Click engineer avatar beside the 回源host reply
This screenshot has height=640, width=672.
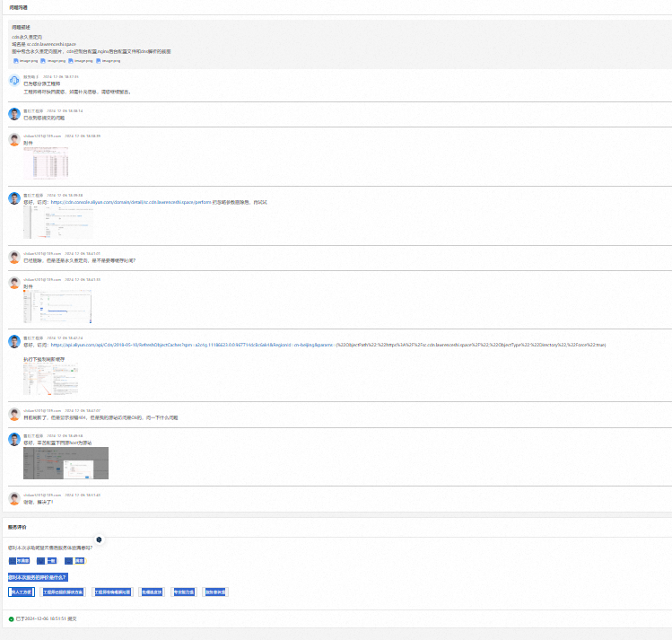pos(14,440)
